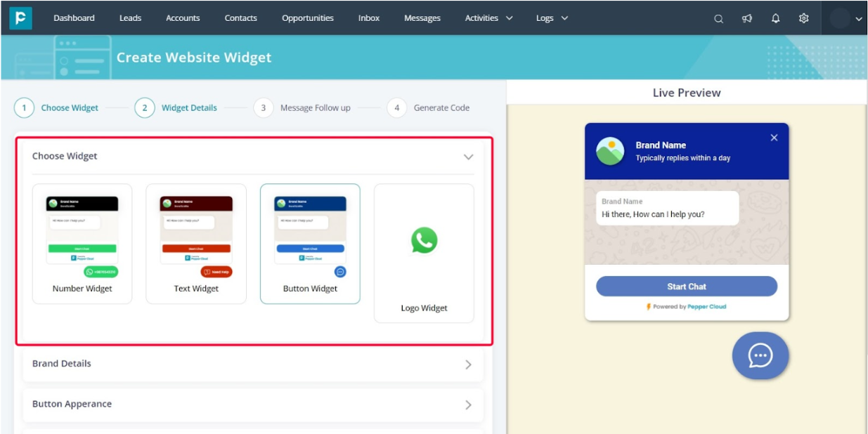Image resolution: width=868 pixels, height=434 pixels.
Task: Click the announcements megaphone icon
Action: [746, 18]
